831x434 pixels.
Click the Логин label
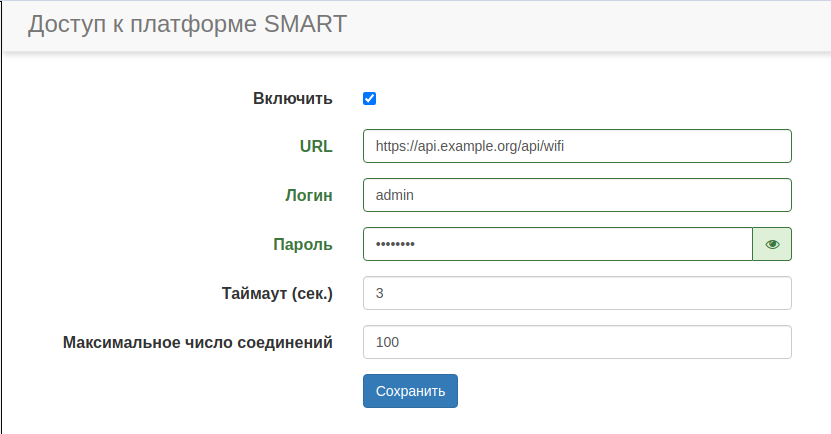tap(309, 195)
